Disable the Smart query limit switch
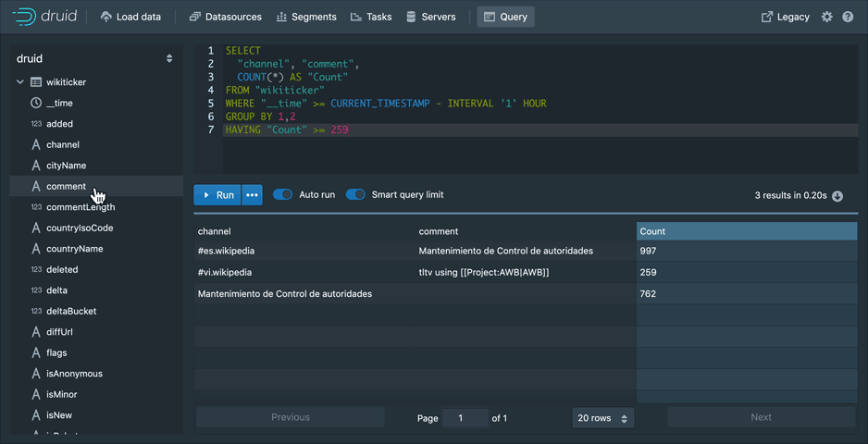The image size is (868, 444). point(355,195)
